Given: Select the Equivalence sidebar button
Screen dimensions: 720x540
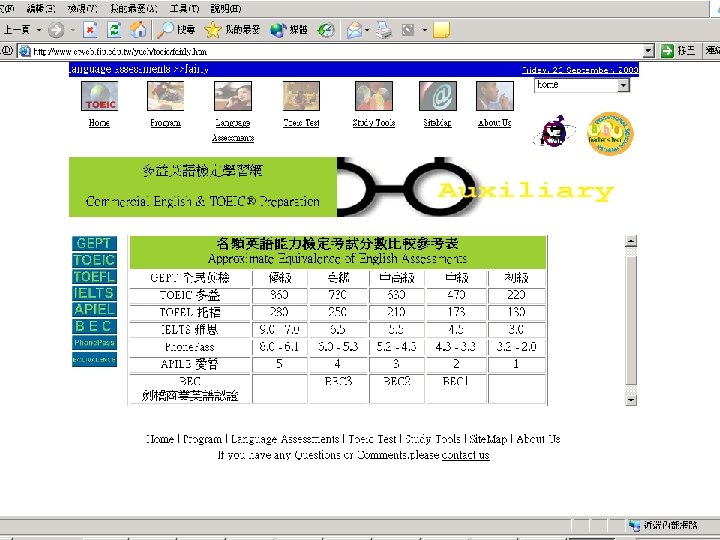Looking at the screenshot, I should point(94,359).
